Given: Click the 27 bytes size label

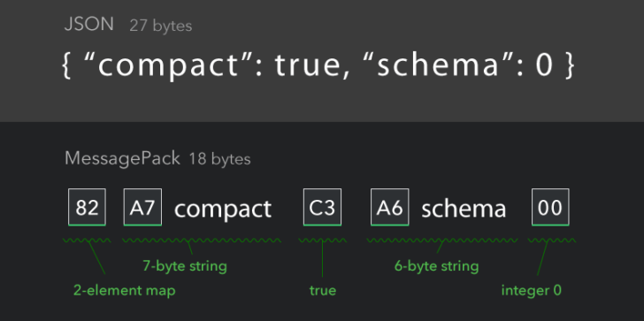Looking at the screenshot, I should point(161,26).
